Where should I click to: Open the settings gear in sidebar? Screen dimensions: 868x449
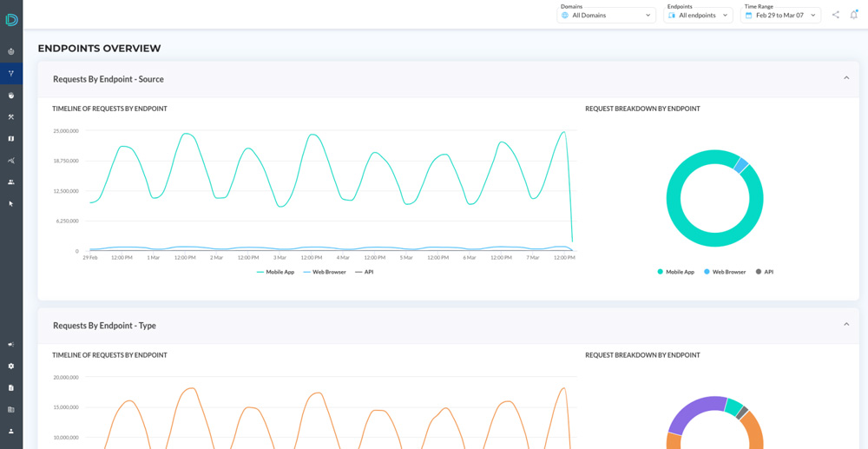11,366
